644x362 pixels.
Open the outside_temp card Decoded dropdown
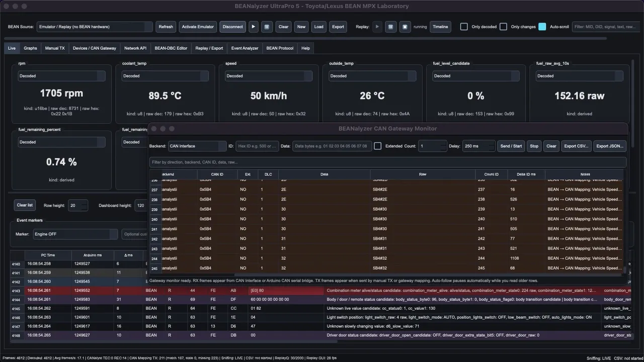[x=372, y=76]
